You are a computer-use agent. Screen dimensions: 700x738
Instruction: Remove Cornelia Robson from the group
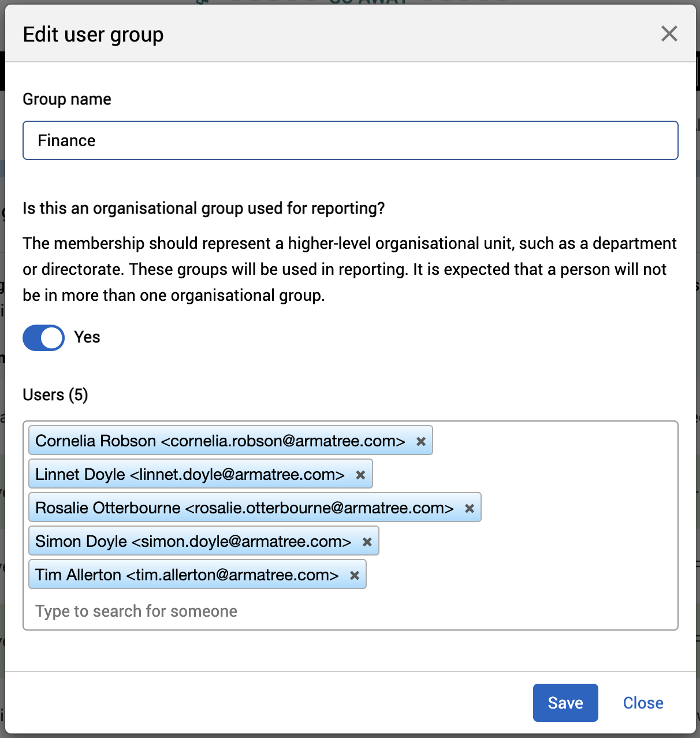[421, 441]
